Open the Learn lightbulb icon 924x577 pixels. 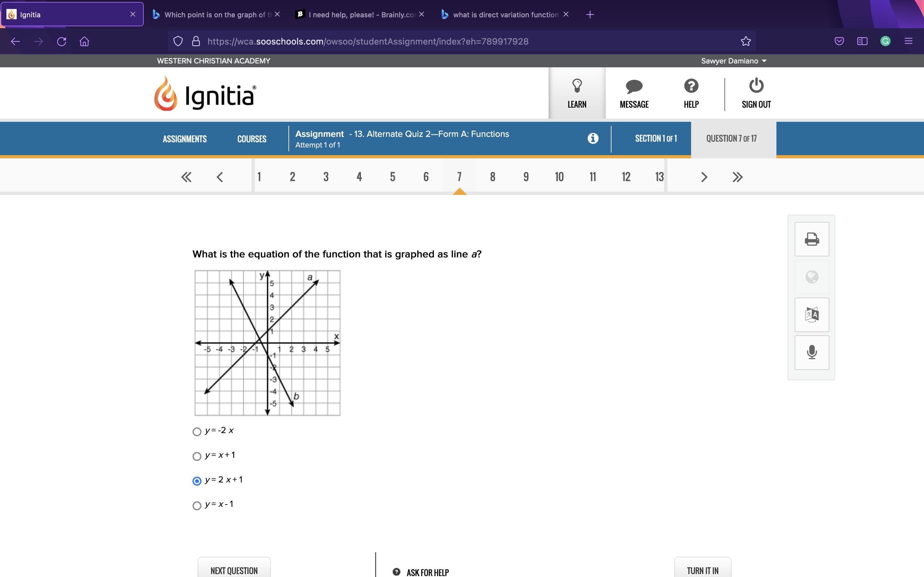[x=577, y=86]
